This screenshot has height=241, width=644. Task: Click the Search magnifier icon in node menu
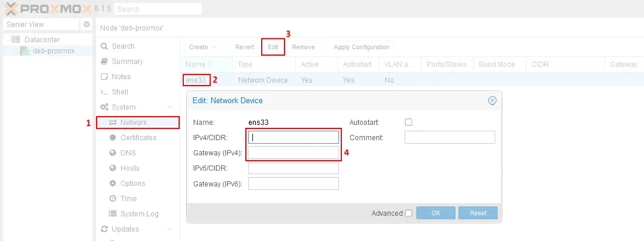click(104, 46)
